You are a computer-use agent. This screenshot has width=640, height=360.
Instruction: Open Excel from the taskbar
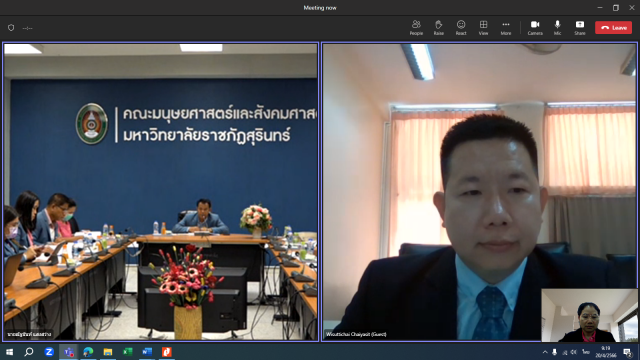(x=127, y=352)
